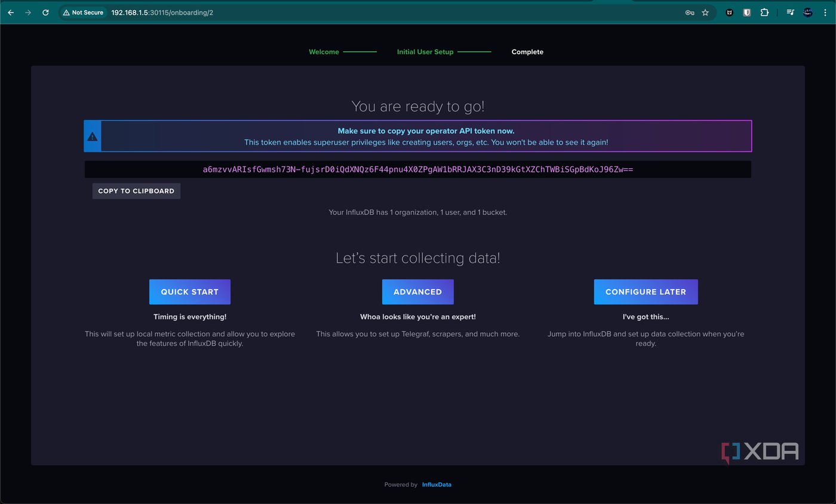Click the "Timing is everything!" caption
Screen dimensions: 836x504
point(190,317)
